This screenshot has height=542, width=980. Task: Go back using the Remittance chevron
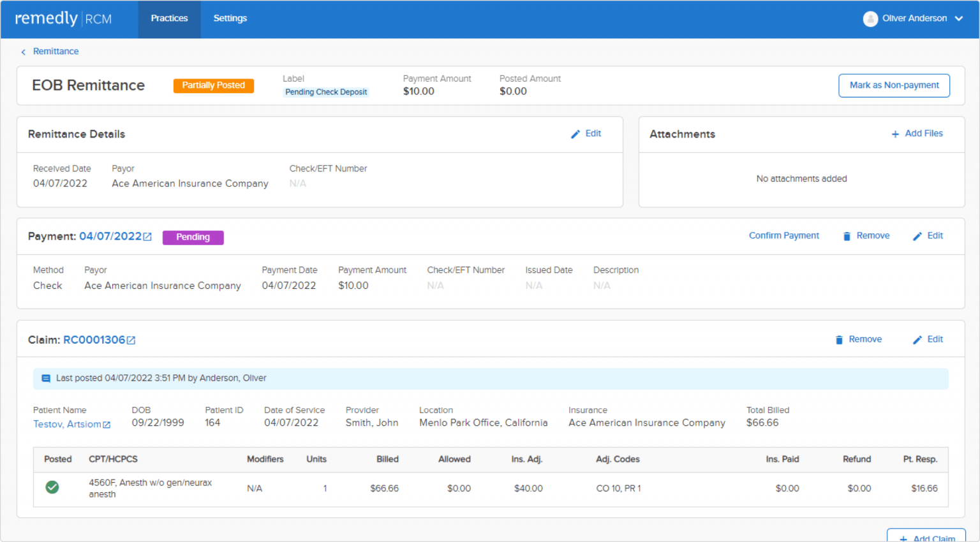pos(24,52)
